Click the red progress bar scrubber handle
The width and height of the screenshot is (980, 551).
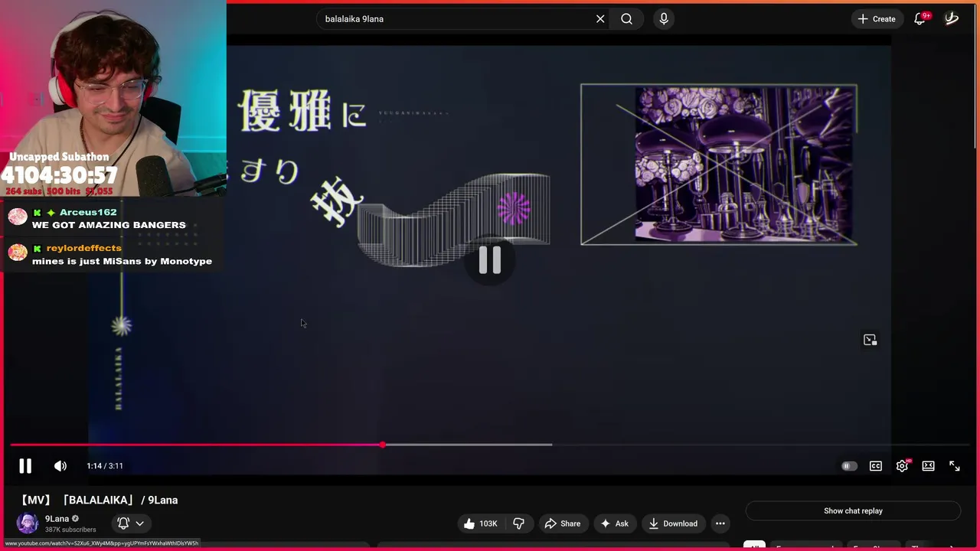(x=382, y=445)
